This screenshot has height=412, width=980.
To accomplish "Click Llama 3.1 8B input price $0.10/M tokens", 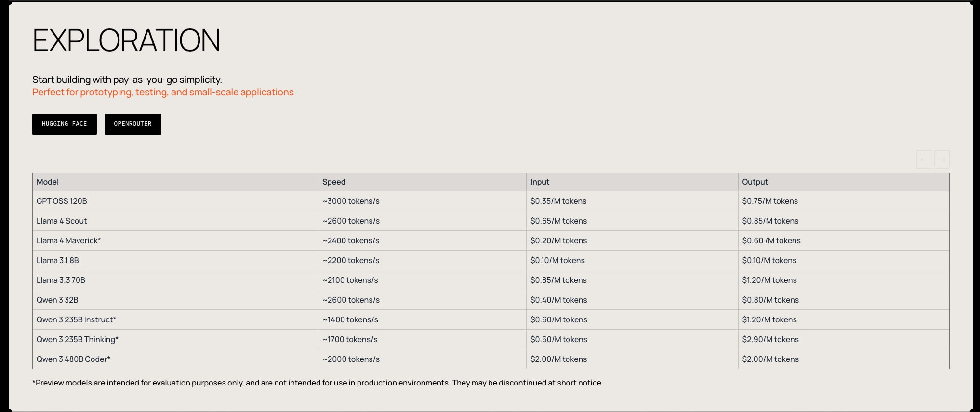I will coord(557,261).
